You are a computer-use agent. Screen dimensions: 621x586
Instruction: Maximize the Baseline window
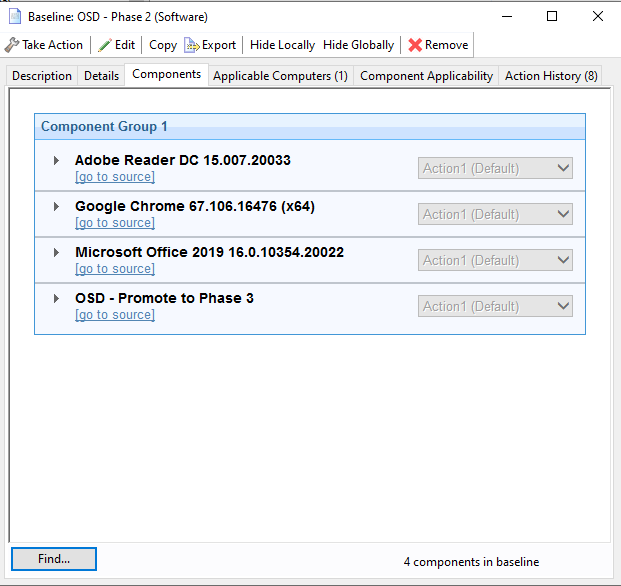pos(552,16)
